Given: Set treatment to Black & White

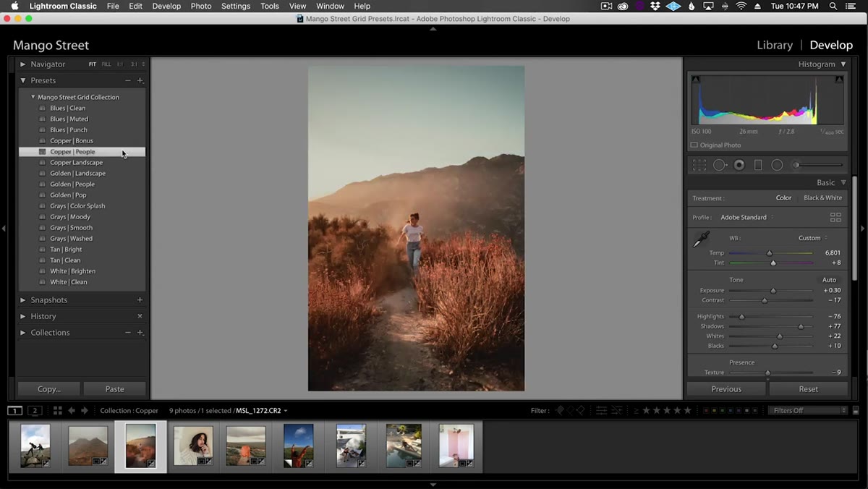Looking at the screenshot, I should coord(822,197).
